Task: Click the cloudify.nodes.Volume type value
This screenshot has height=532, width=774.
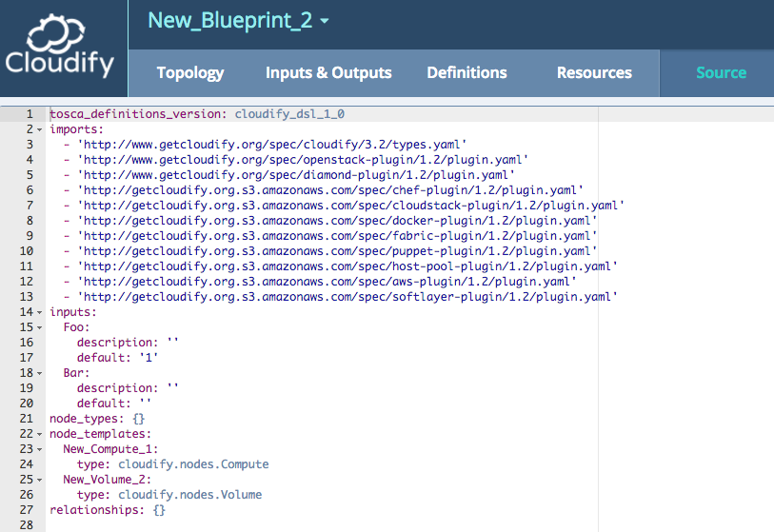Action: pyautogui.click(x=190, y=495)
